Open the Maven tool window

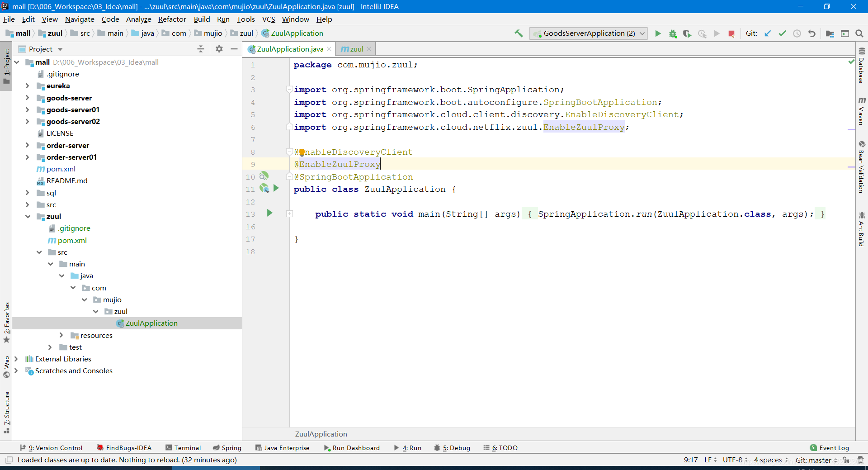[x=862, y=111]
